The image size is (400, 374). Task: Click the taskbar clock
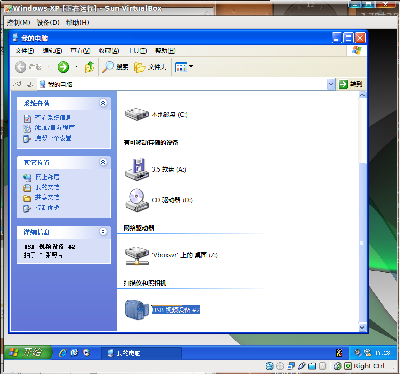point(383,353)
